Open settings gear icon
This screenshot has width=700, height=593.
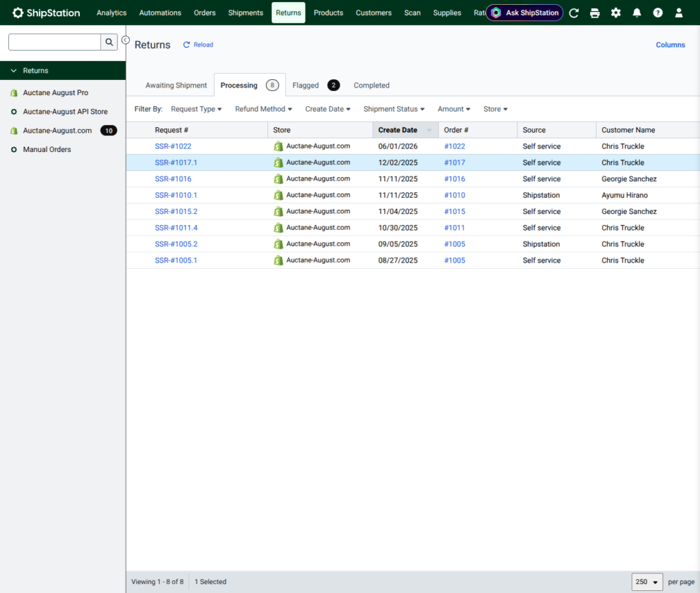(616, 12)
